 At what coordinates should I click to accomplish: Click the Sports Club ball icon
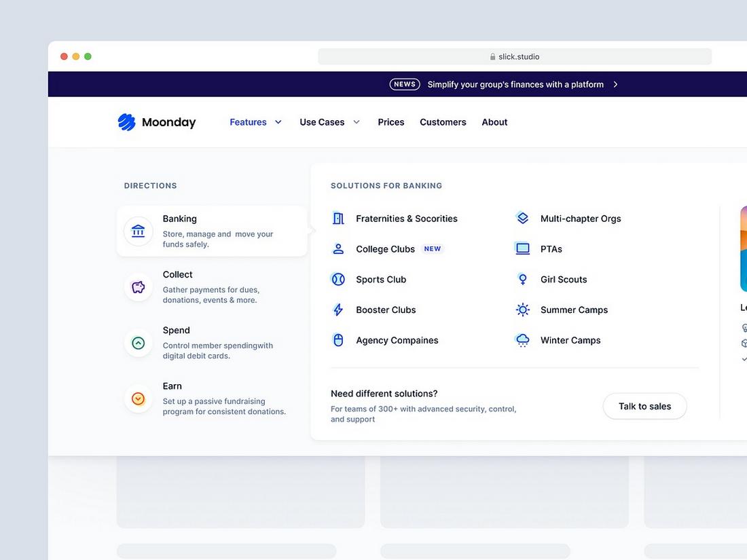coord(338,280)
